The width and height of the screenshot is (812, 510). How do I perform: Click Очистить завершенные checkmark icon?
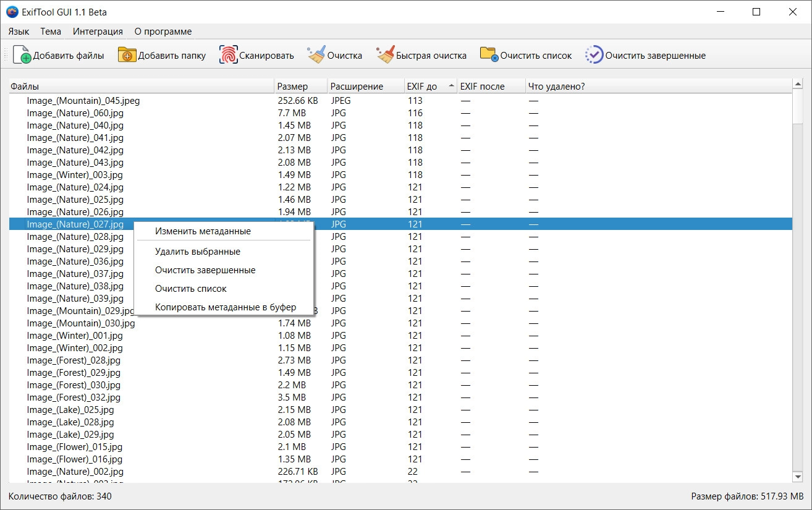pyautogui.click(x=594, y=55)
